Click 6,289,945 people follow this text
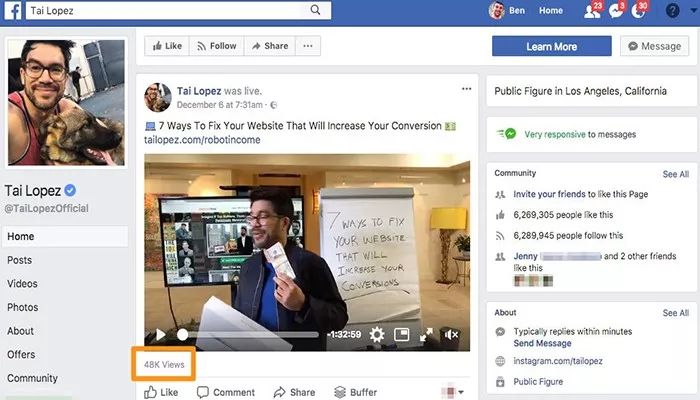 [x=568, y=236]
